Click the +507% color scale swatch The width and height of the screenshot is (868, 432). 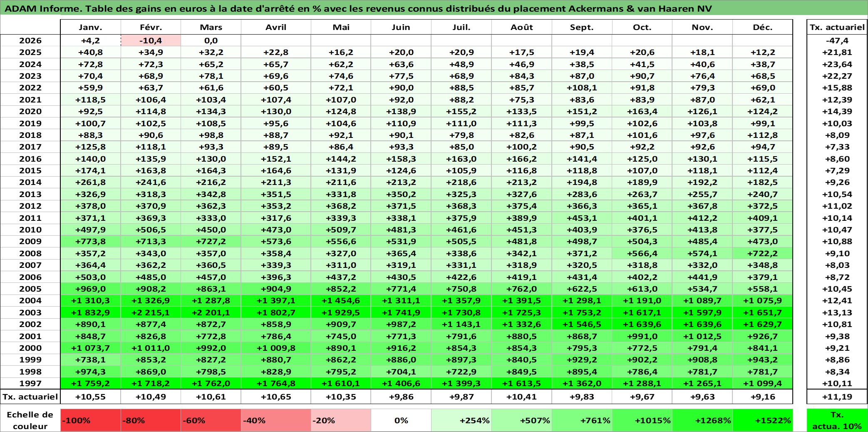(x=522, y=420)
